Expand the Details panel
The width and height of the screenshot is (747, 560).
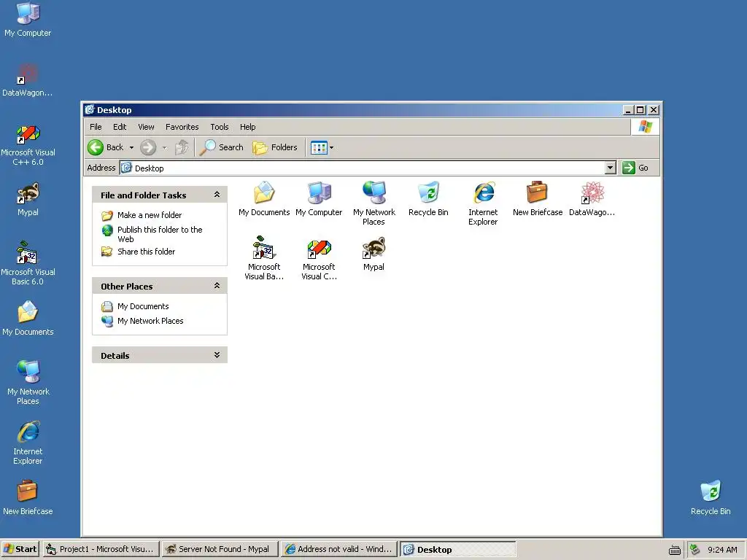click(x=217, y=355)
